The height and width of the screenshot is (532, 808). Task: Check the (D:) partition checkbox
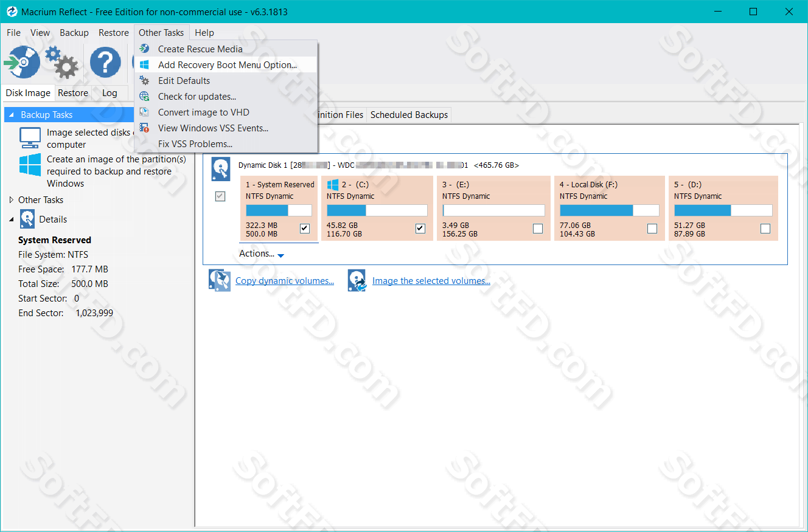[x=765, y=229]
